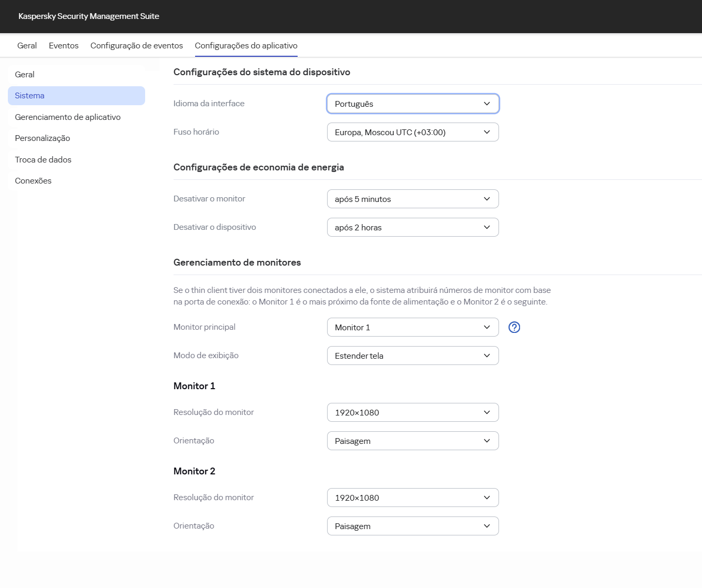
Task: Open the Eventos tab
Action: [63, 46]
